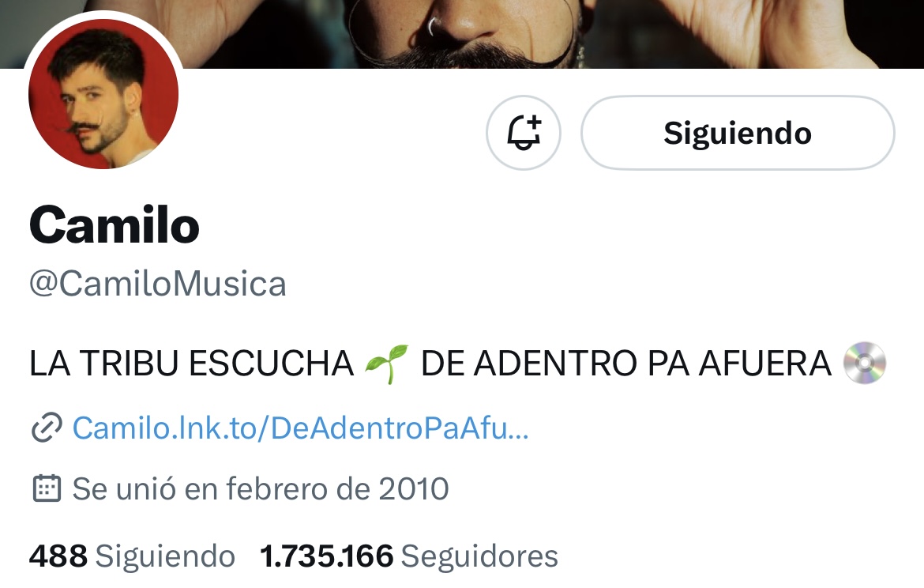Click the chain link icon
The image size is (924, 588).
(47, 428)
